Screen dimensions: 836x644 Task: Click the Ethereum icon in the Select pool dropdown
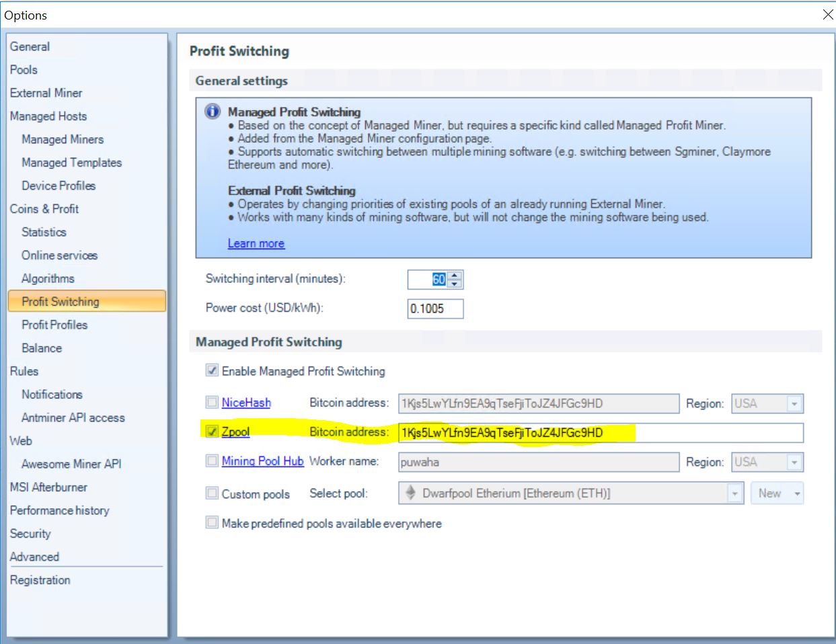[x=410, y=493]
